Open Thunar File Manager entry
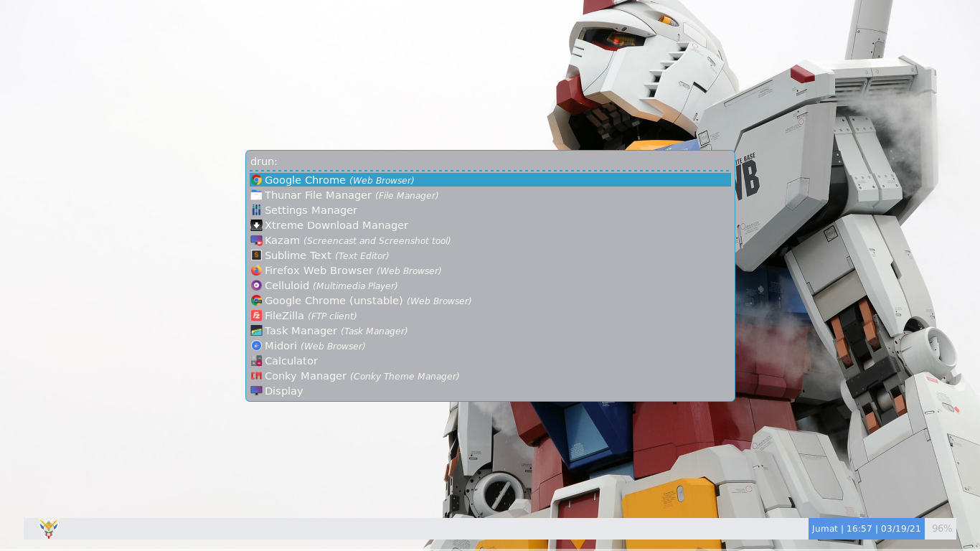The image size is (980, 551). [x=490, y=195]
